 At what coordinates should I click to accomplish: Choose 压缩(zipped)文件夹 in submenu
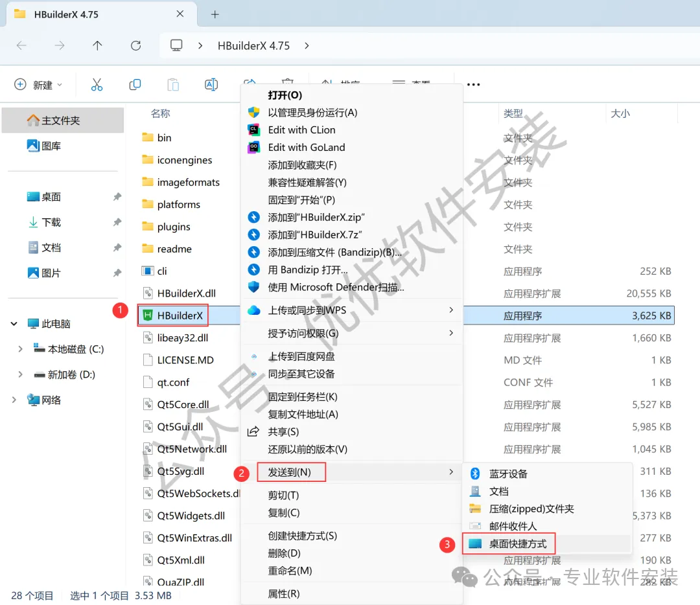tap(531, 508)
